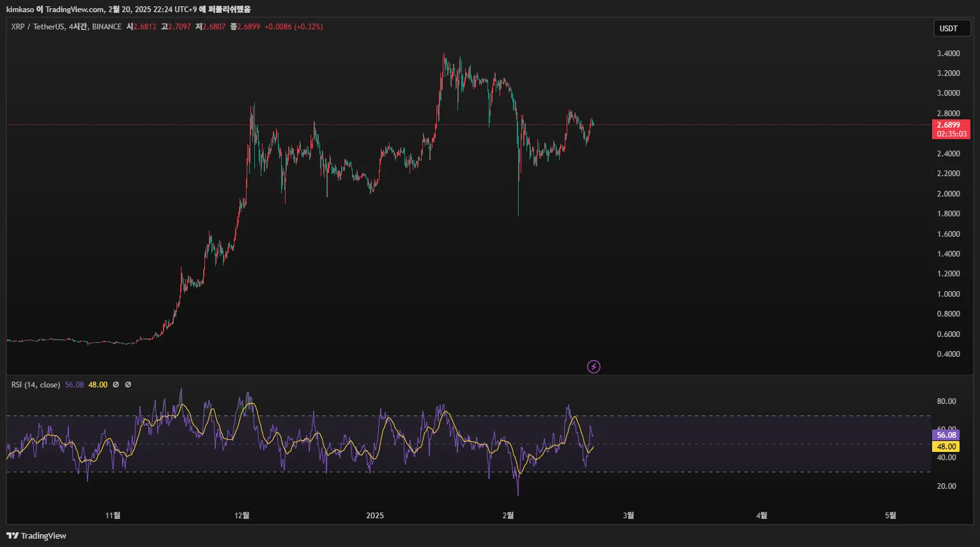Click the 2.4000 price axis label
980x547 pixels.
point(949,154)
